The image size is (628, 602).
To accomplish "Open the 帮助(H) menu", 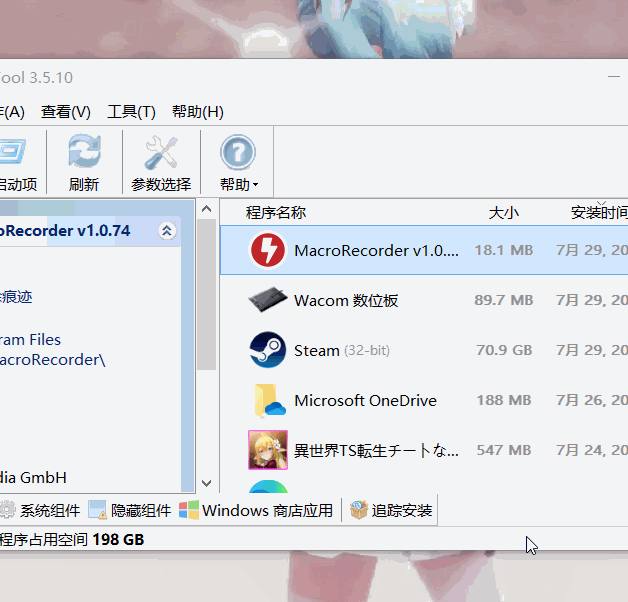I will pos(197,112).
